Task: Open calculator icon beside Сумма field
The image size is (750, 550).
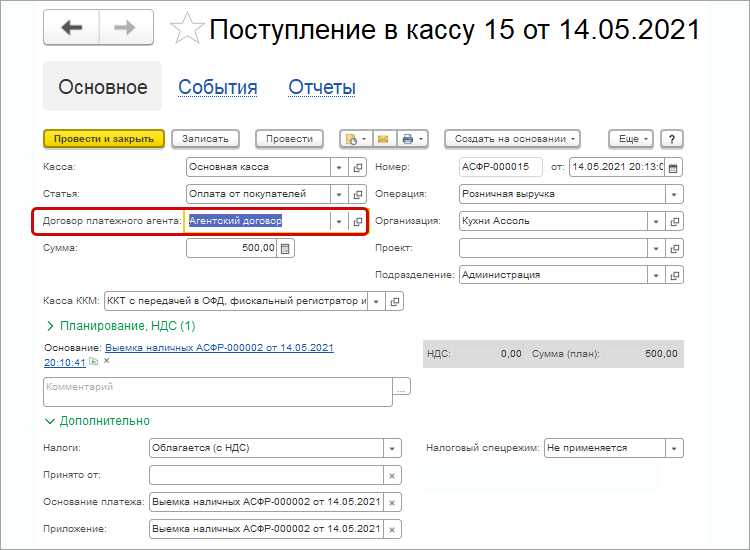Action: coord(285,248)
